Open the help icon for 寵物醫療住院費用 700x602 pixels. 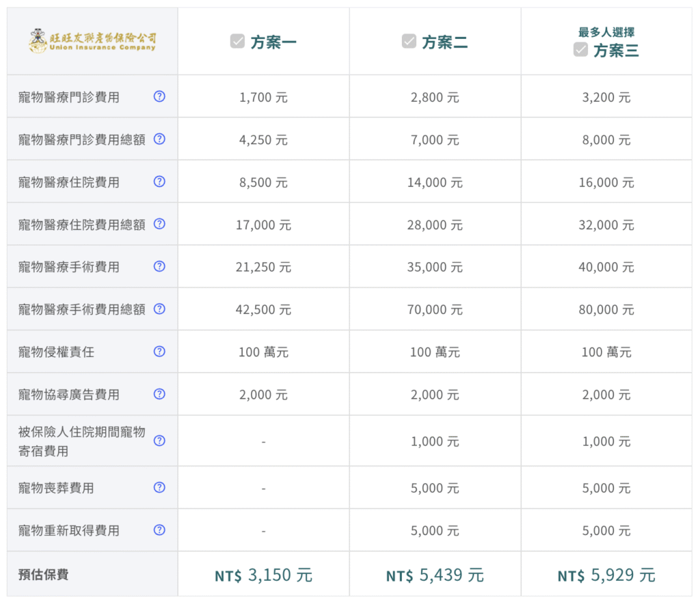(x=159, y=181)
